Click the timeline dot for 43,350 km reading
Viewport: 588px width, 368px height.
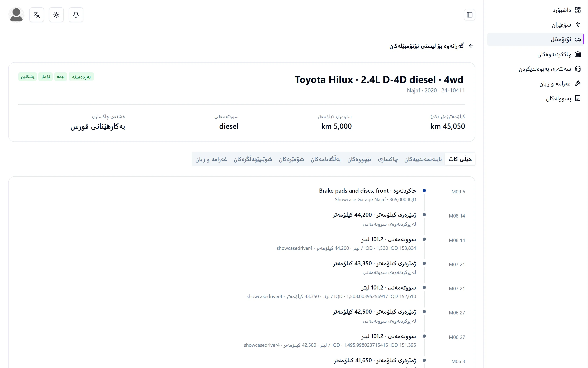point(424,263)
